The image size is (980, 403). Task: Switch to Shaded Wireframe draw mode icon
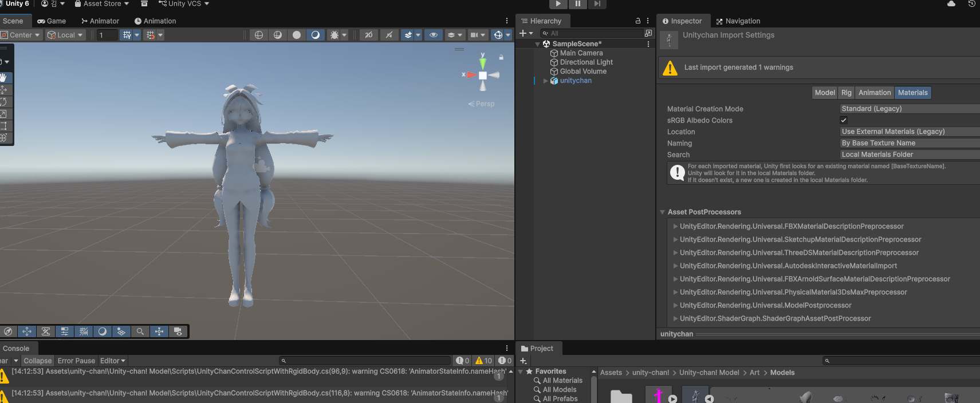[x=278, y=35]
